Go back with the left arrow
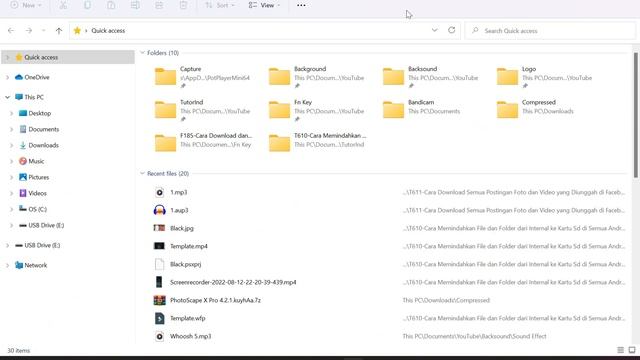 [11, 31]
